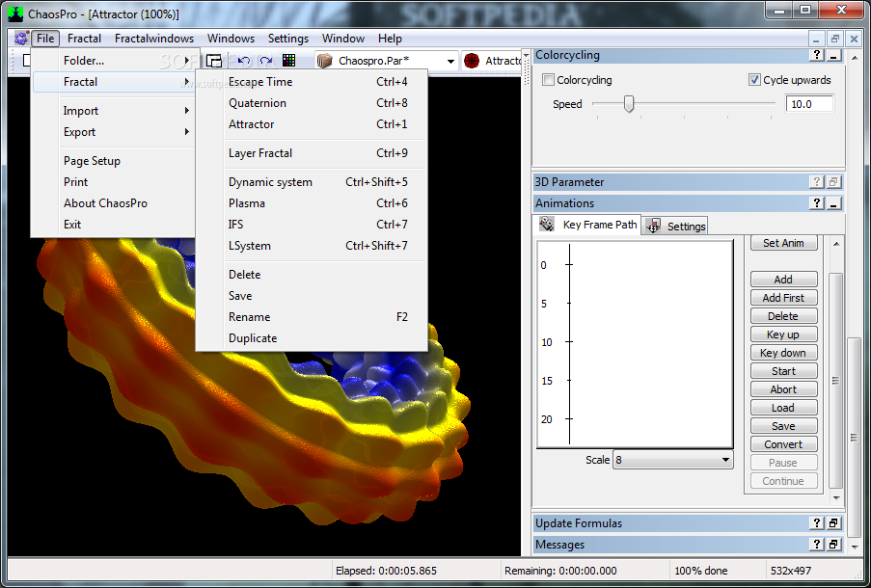Open help for the Colorcycling panel

(x=817, y=55)
